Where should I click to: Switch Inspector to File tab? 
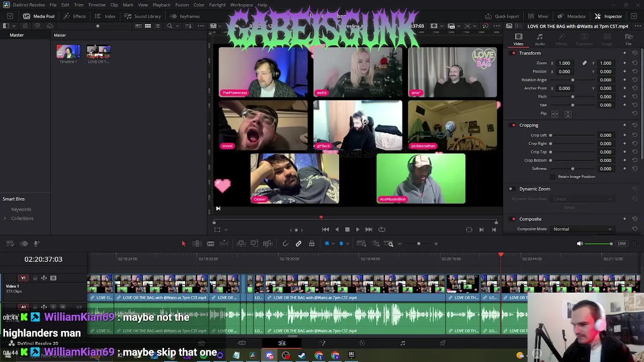click(628, 39)
